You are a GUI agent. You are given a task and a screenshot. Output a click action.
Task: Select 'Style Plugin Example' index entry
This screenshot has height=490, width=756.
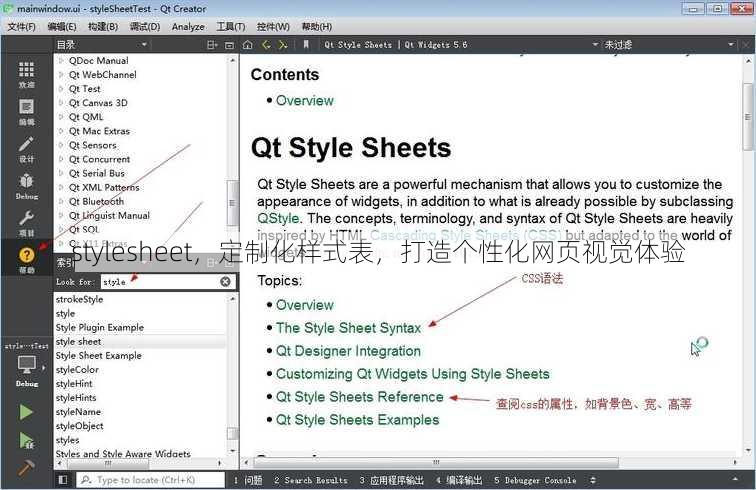click(x=100, y=327)
